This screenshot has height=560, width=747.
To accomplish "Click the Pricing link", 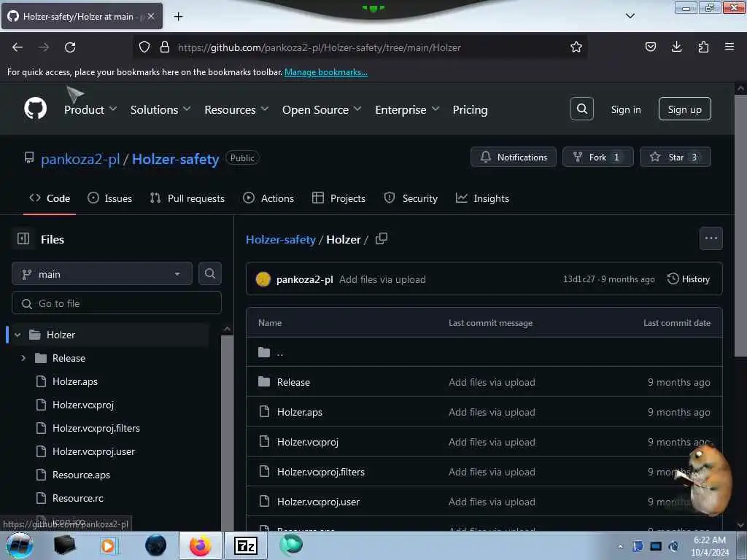I will [x=470, y=109].
